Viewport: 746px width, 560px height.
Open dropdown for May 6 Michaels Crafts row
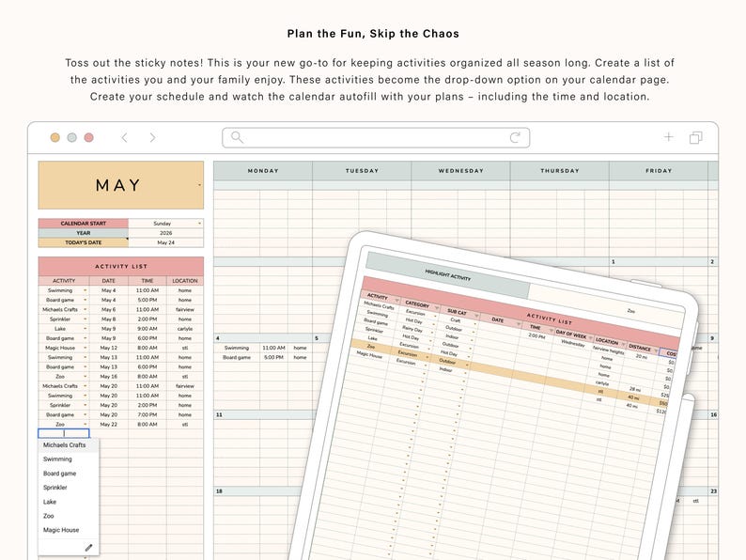point(85,310)
